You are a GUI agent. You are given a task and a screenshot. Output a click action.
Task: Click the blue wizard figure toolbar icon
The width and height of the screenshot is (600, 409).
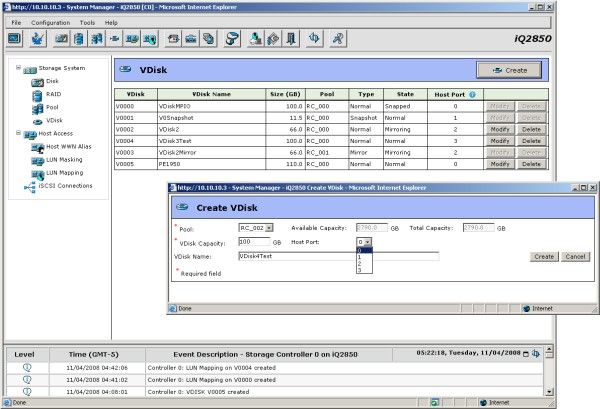tap(38, 39)
